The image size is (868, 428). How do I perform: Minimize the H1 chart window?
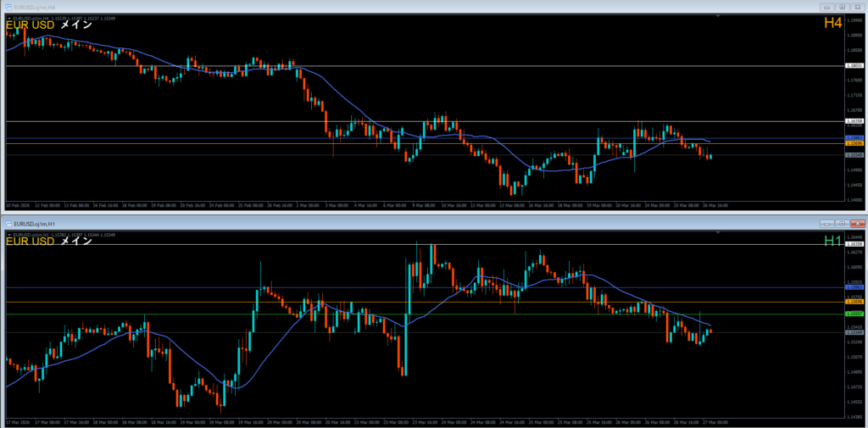pyautogui.click(x=826, y=222)
